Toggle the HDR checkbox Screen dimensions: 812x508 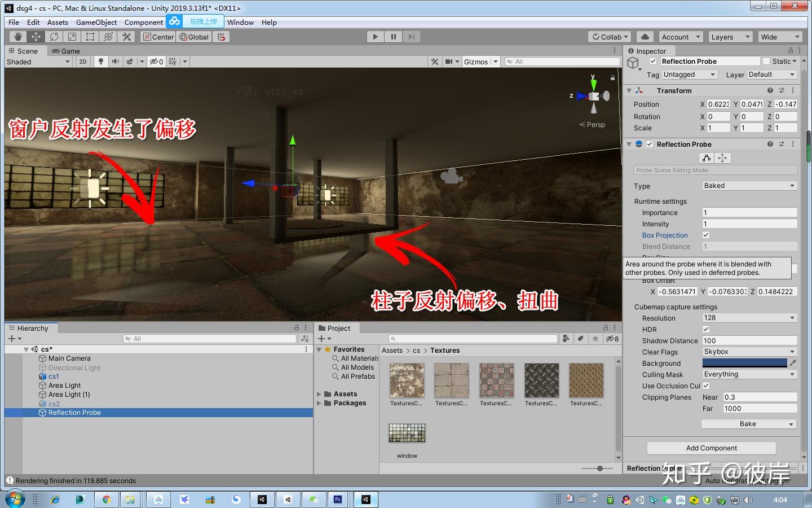pyautogui.click(x=705, y=329)
